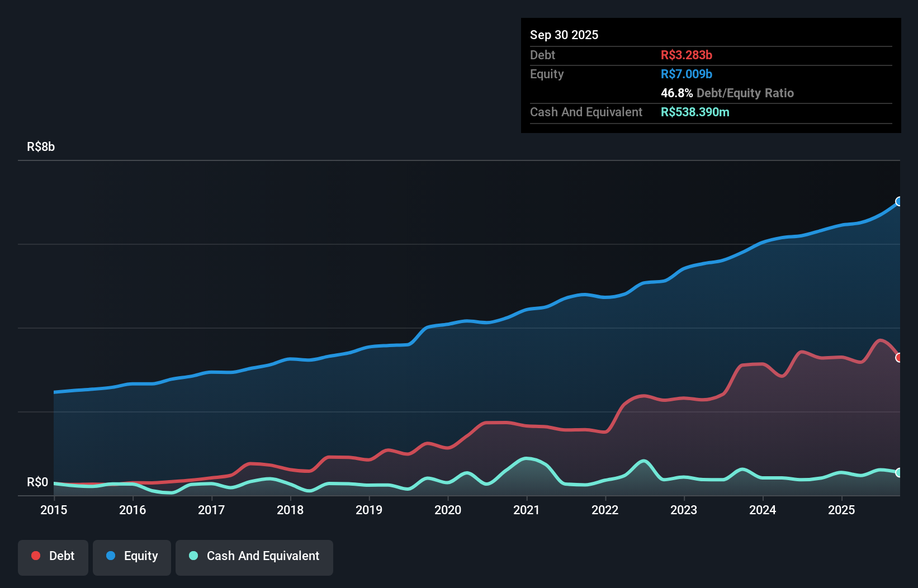The image size is (918, 588).
Task: Select the 2025 label on the x-axis
Action: coord(842,510)
